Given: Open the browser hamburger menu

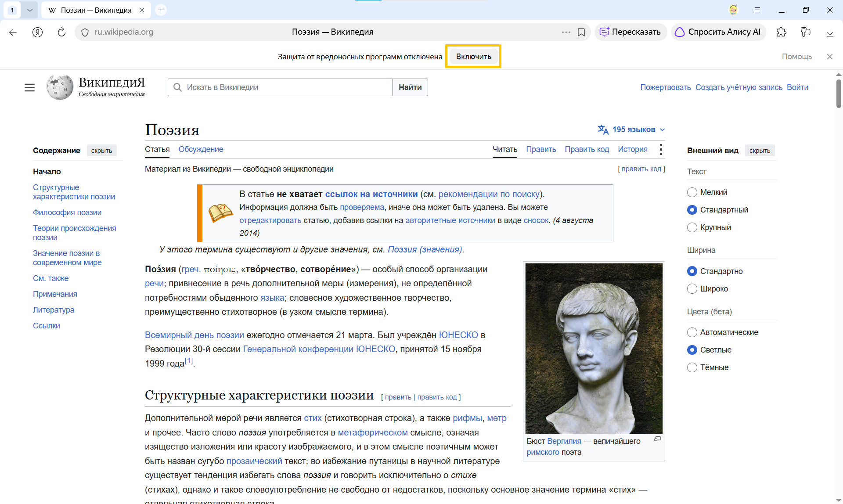Looking at the screenshot, I should (757, 10).
